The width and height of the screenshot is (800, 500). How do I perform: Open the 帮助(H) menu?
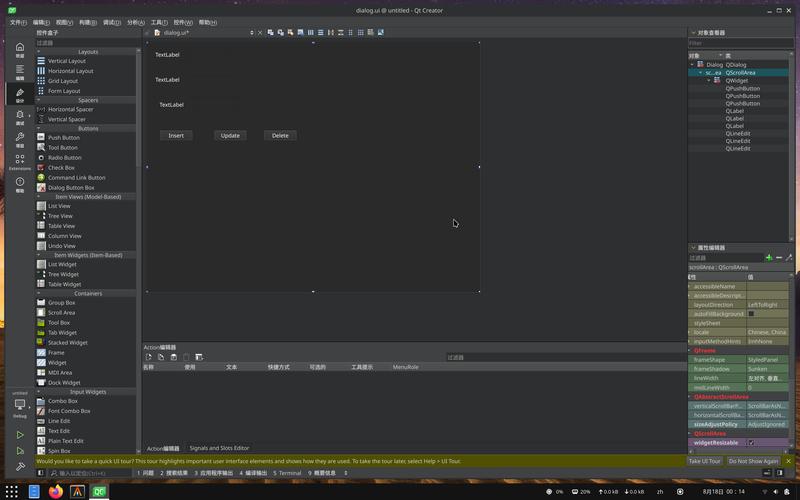tap(208, 22)
